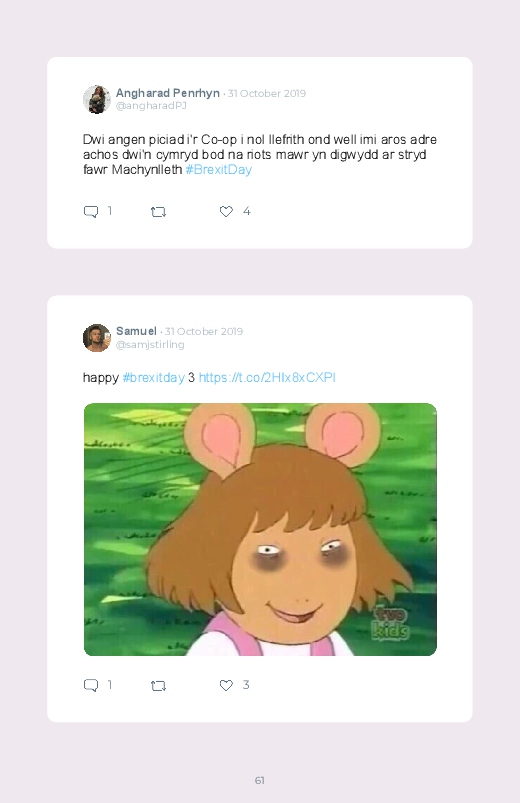Click the Samuel display name
This screenshot has width=520, height=803.
tap(136, 331)
